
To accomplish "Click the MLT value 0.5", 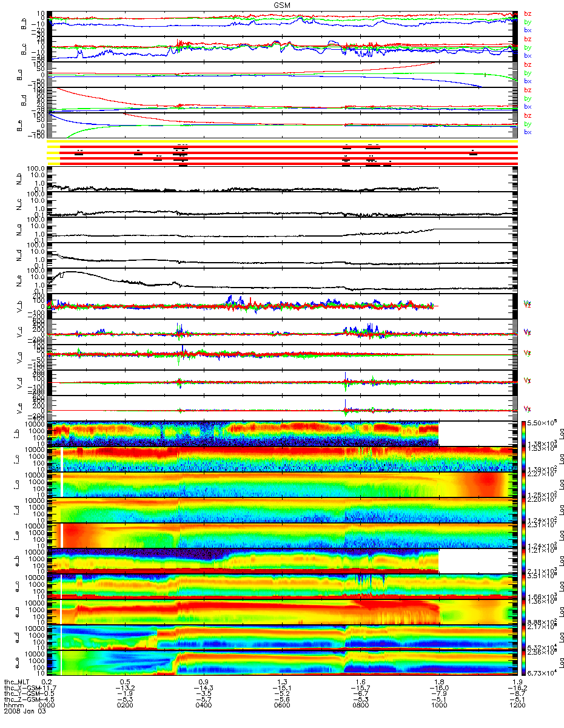I will pos(126,682).
